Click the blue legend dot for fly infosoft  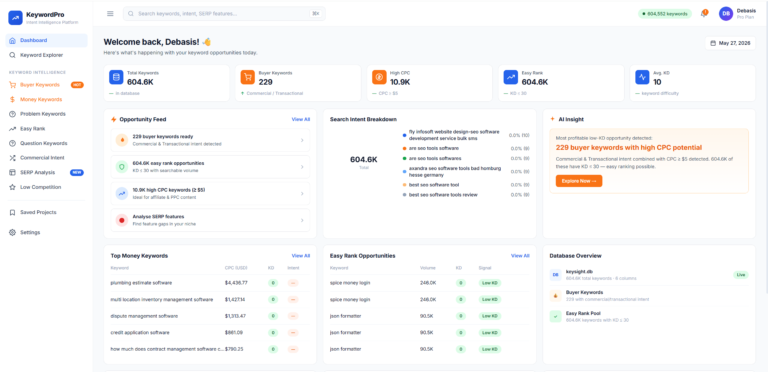coord(404,135)
